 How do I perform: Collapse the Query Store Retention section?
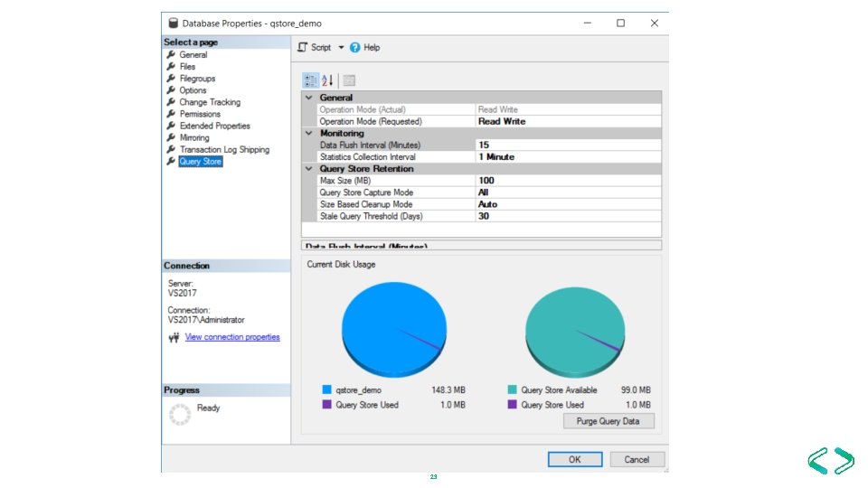[309, 169]
